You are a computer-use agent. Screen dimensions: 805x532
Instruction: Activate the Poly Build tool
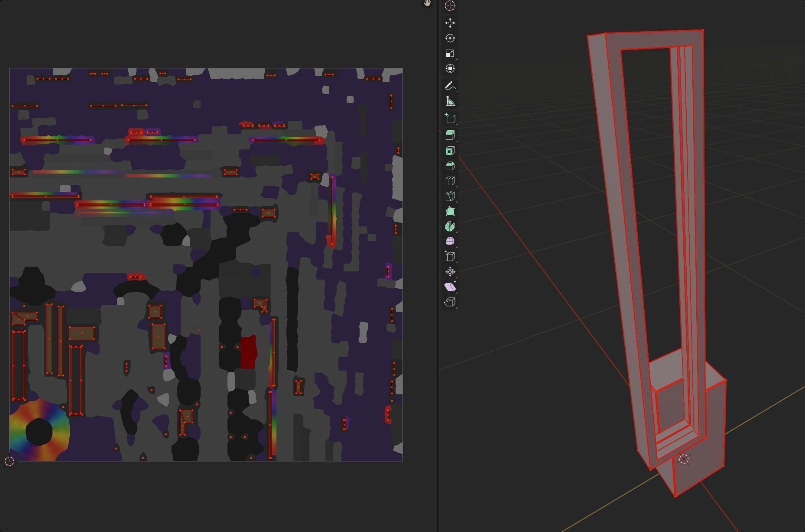(x=450, y=211)
